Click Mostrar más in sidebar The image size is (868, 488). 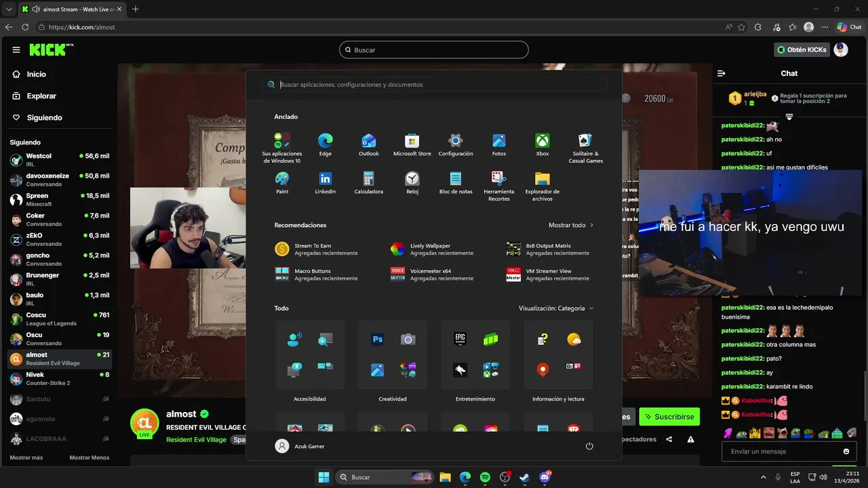pos(26,457)
